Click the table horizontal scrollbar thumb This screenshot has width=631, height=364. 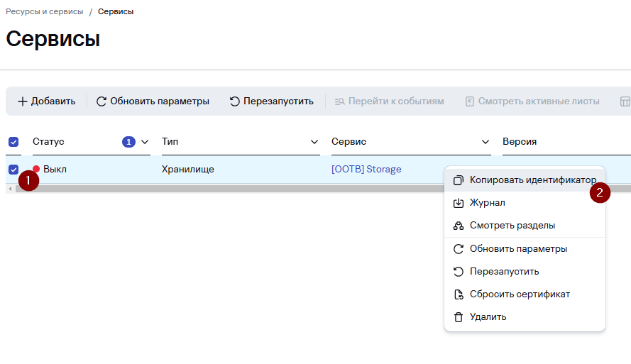click(229, 189)
